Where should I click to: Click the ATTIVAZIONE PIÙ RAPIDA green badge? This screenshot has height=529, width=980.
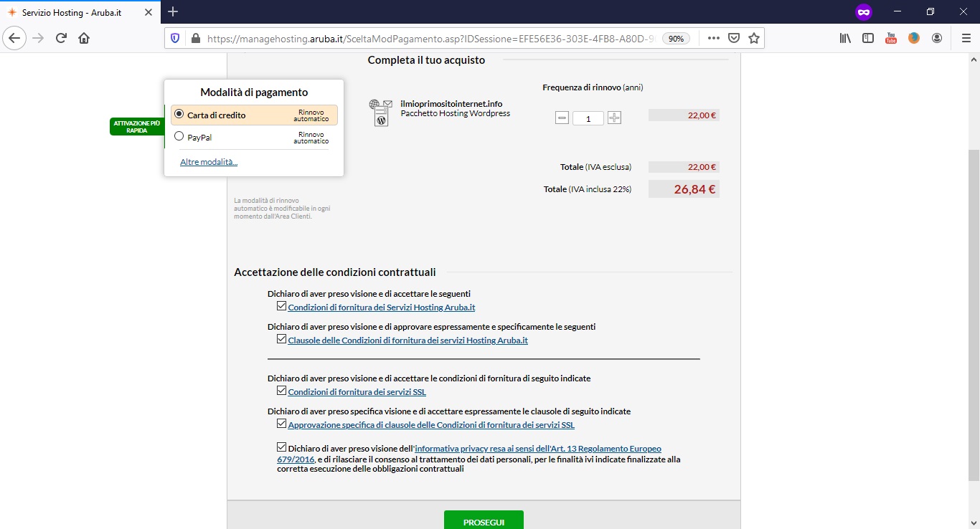(x=136, y=127)
